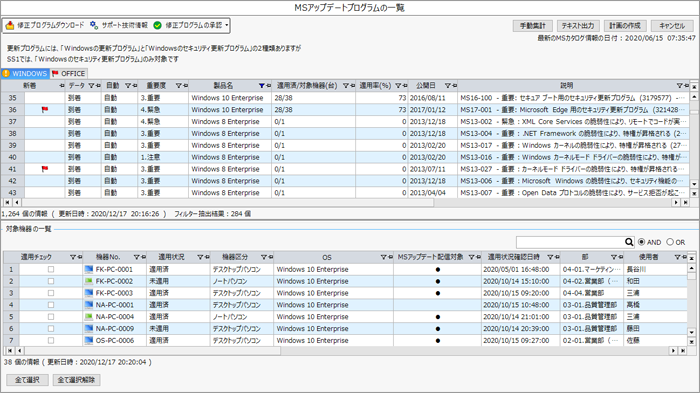This screenshot has height=393, width=700.
Task: Open filter for 適用率(%) column
Action: coord(398,85)
